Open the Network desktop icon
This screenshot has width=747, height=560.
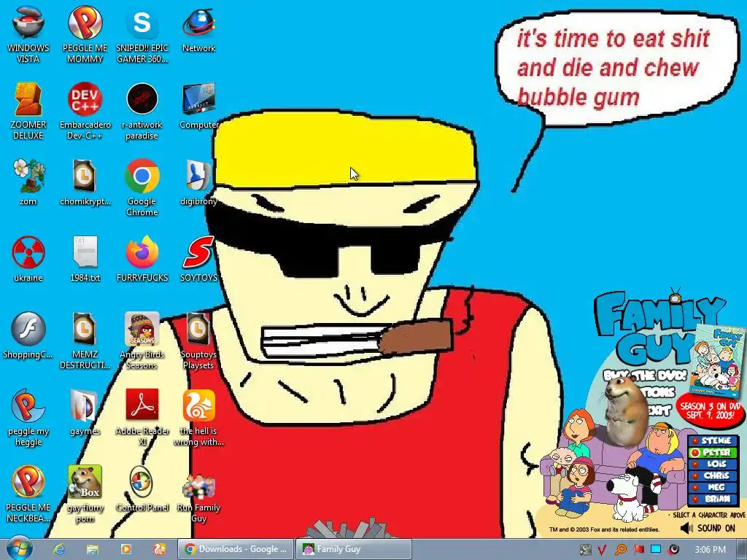pos(198,28)
